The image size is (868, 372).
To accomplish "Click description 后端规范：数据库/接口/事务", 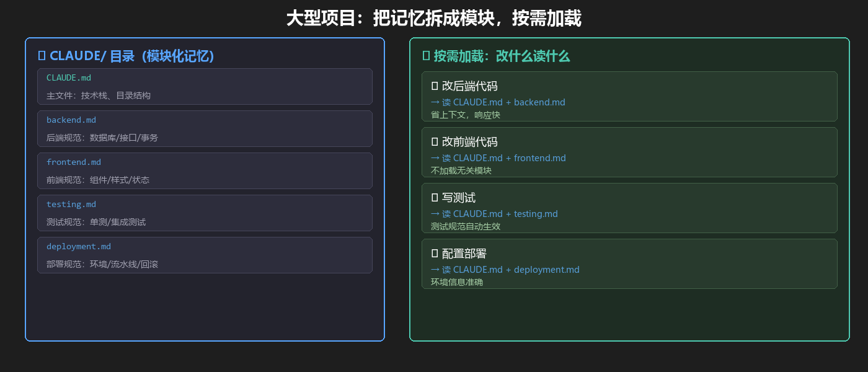I will click(x=102, y=138).
